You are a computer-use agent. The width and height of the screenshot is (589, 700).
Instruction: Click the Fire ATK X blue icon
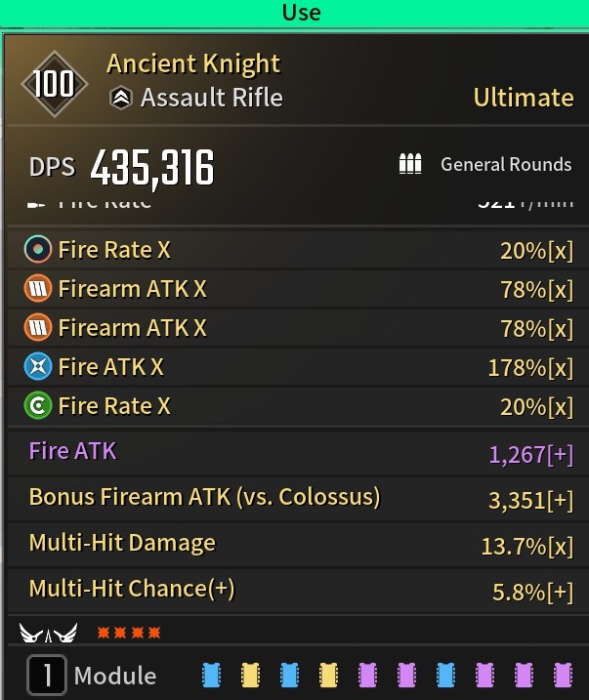point(38,366)
